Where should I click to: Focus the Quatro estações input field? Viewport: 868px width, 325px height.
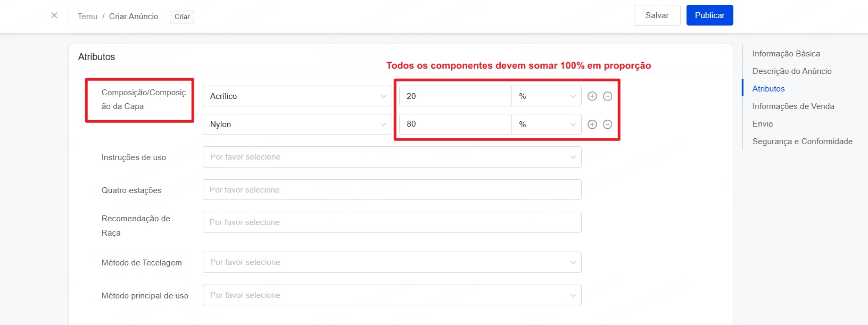tap(392, 190)
